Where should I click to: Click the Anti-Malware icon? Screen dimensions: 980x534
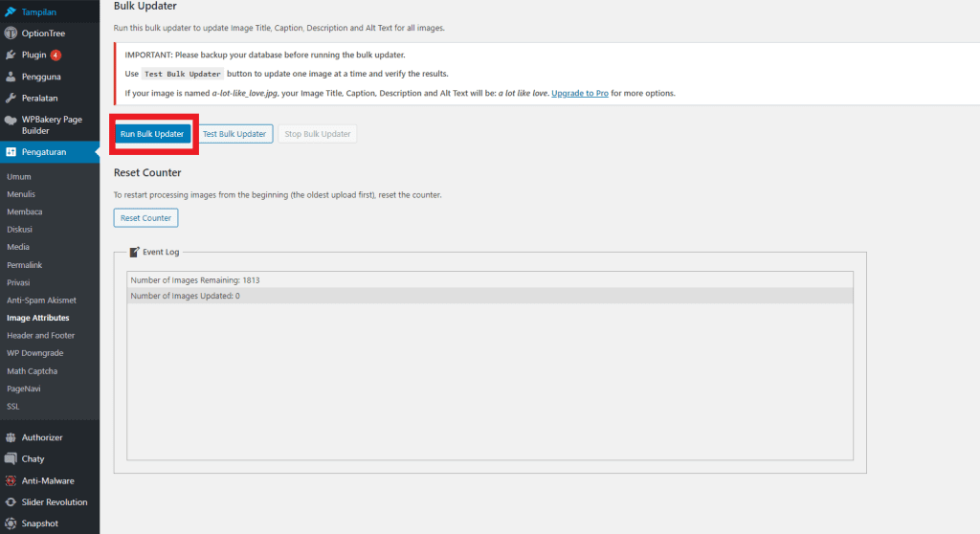coord(11,480)
